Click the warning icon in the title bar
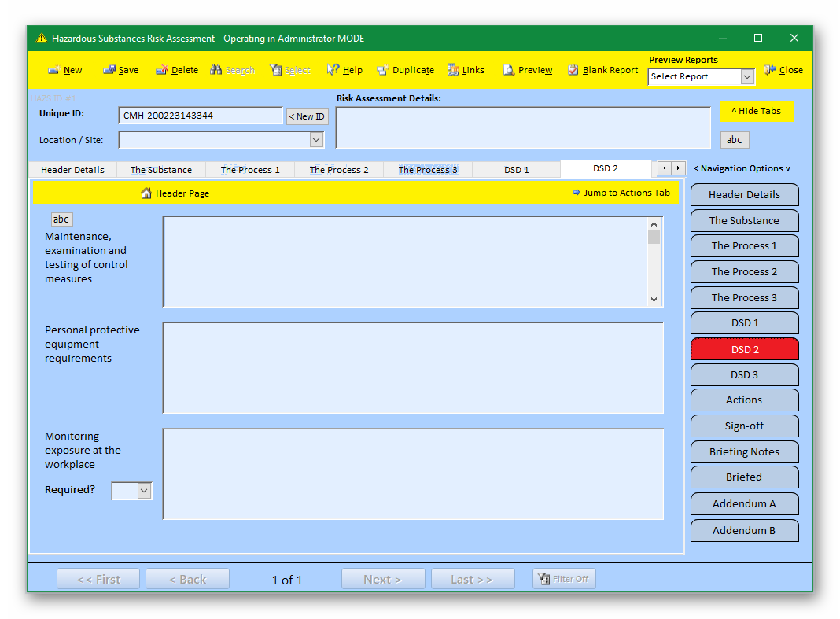The width and height of the screenshot is (840, 619). pos(41,38)
